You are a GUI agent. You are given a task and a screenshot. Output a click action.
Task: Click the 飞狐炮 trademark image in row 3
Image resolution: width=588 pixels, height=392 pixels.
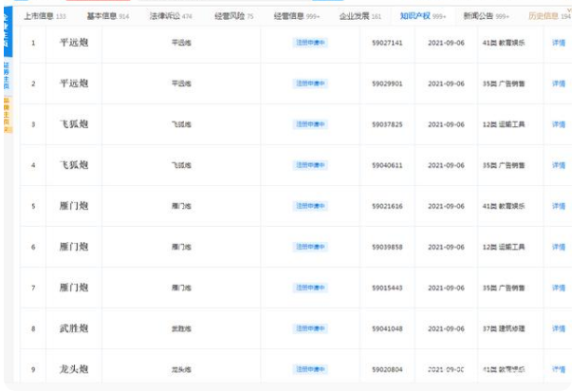click(73, 124)
